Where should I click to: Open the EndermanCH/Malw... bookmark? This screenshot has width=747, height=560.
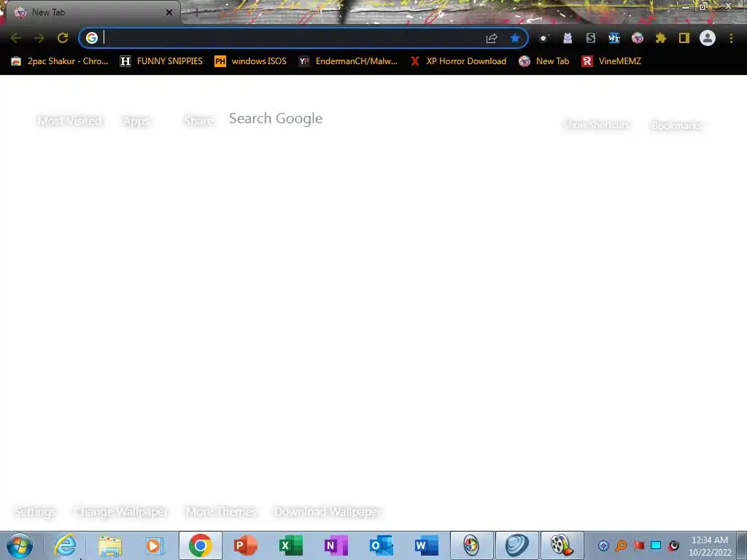348,61
